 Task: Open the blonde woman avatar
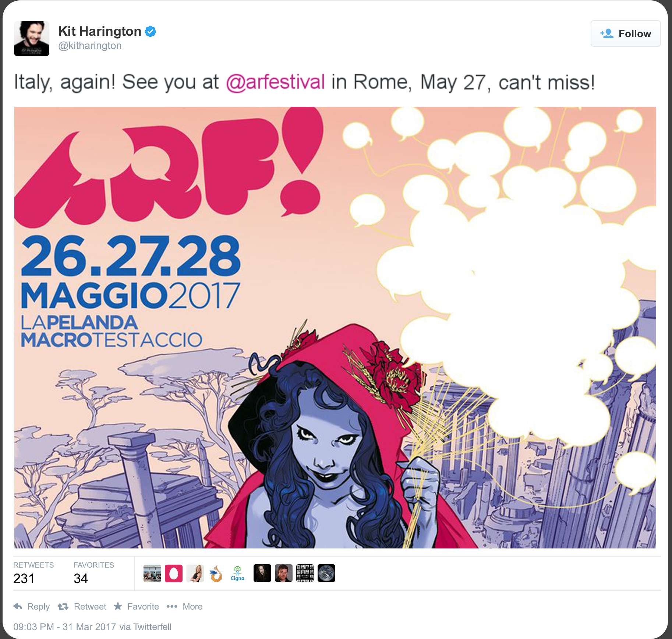point(195,573)
